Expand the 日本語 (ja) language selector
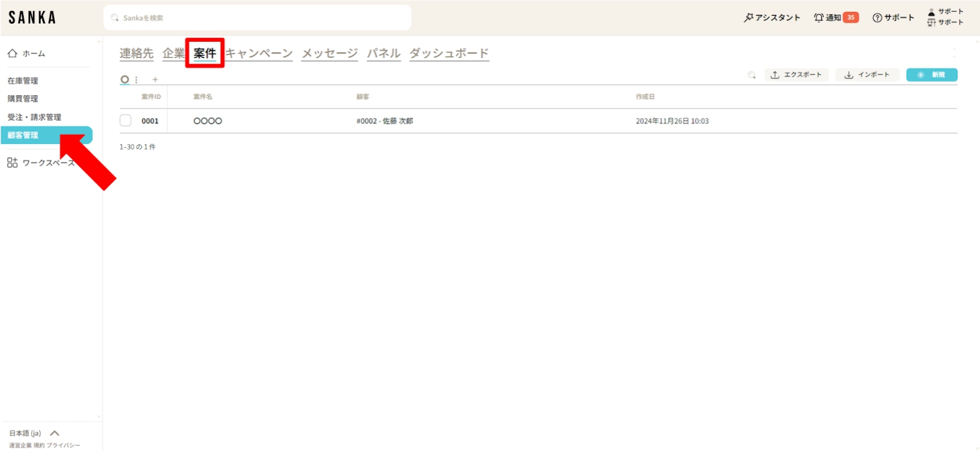This screenshot has width=980, height=456. (34, 433)
